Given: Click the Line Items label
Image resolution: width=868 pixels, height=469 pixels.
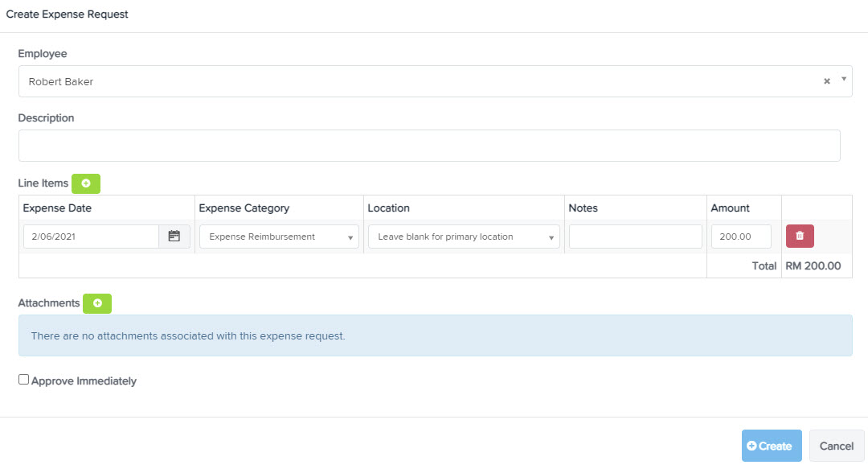Looking at the screenshot, I should click(x=43, y=183).
